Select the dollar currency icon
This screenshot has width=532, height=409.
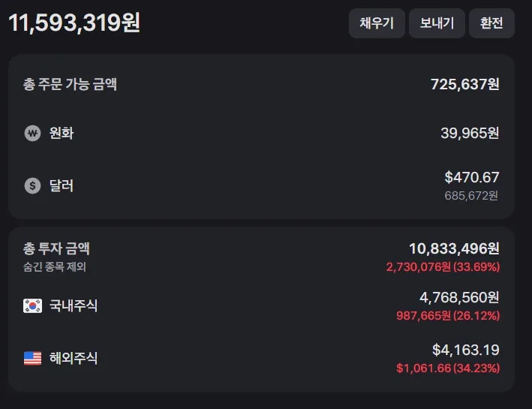(x=32, y=185)
